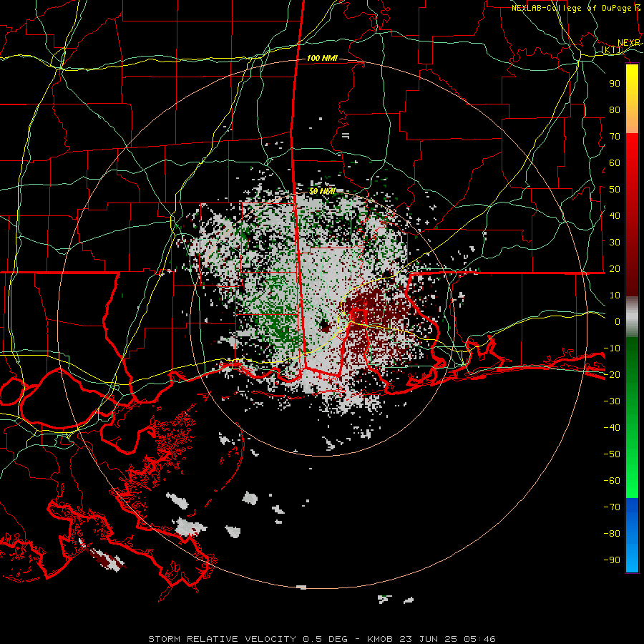Click the Storm Relative Velocity caption text
644x644 pixels.
coord(322,639)
